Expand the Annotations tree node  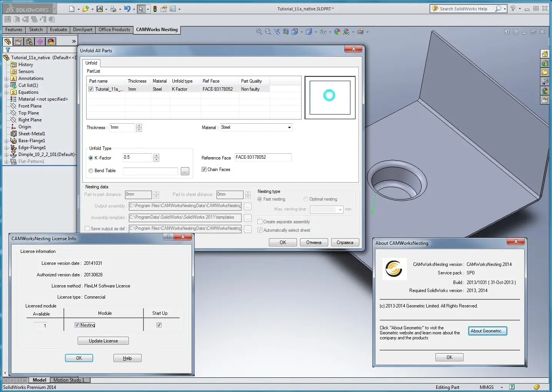6,79
